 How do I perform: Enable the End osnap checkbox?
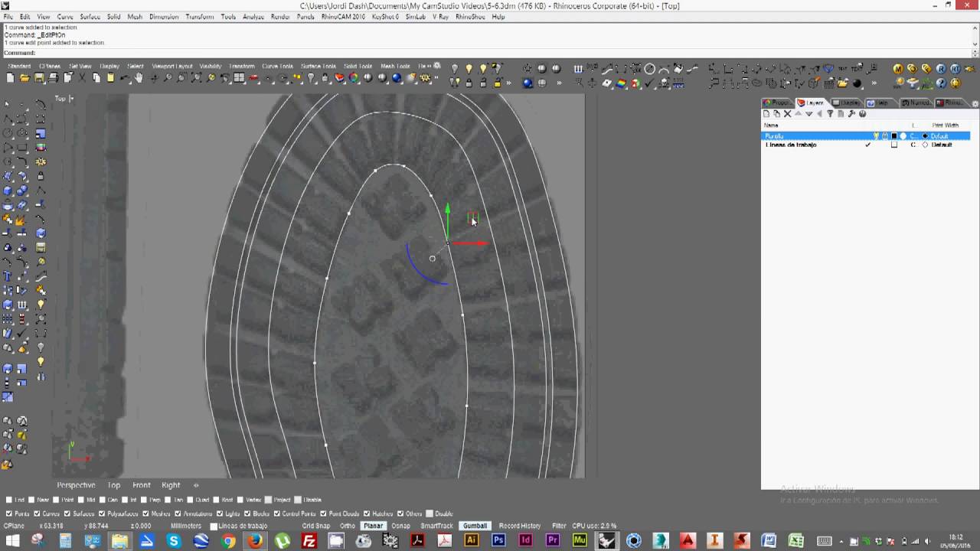[8, 500]
